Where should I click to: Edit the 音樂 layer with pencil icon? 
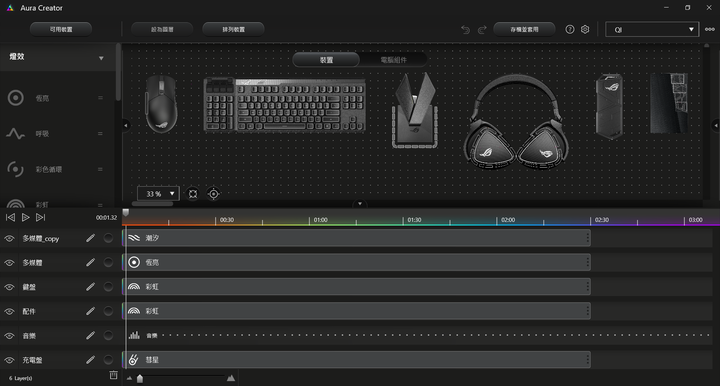[x=90, y=335]
